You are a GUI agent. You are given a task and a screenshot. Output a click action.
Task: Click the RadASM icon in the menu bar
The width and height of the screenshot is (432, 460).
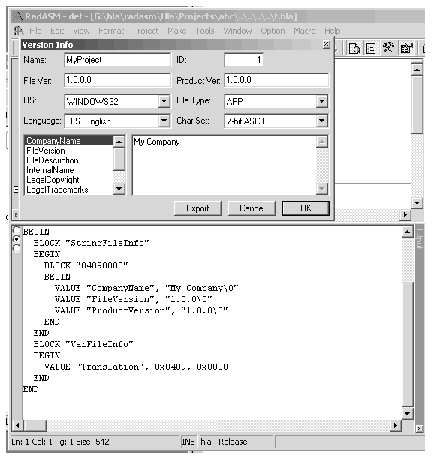tap(19, 31)
